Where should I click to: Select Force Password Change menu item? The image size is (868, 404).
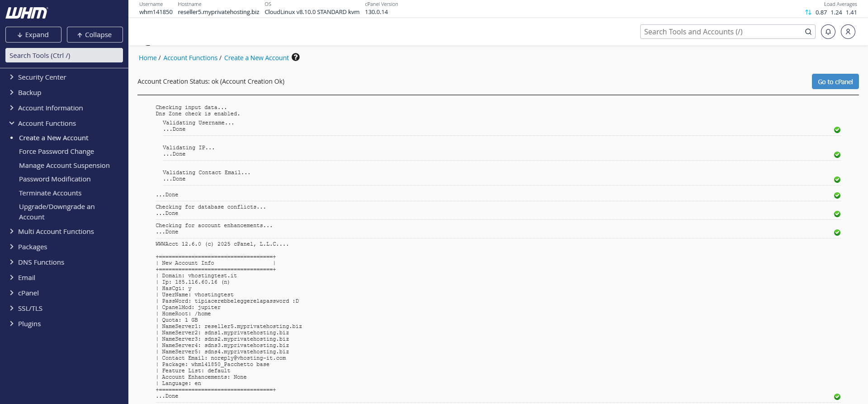click(57, 152)
